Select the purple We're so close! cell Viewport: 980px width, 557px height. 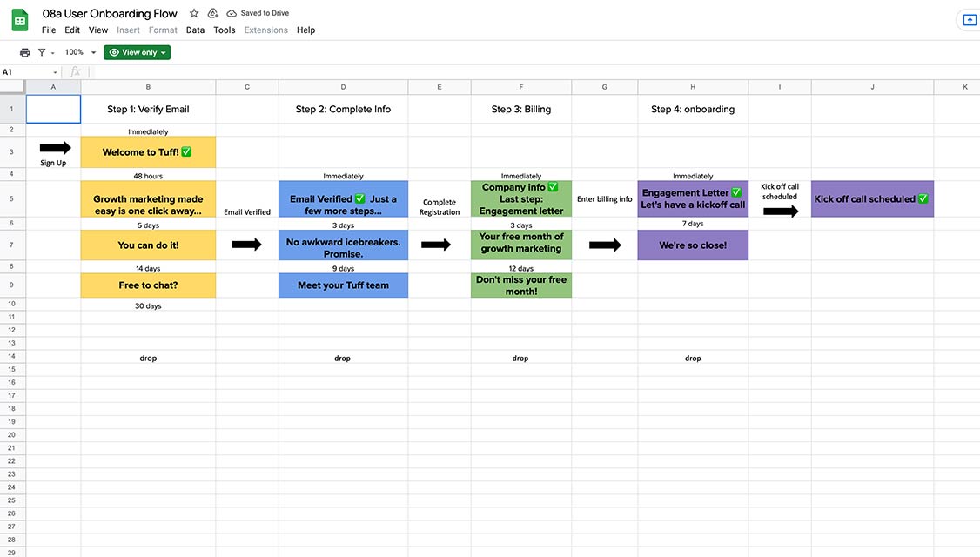coord(693,245)
